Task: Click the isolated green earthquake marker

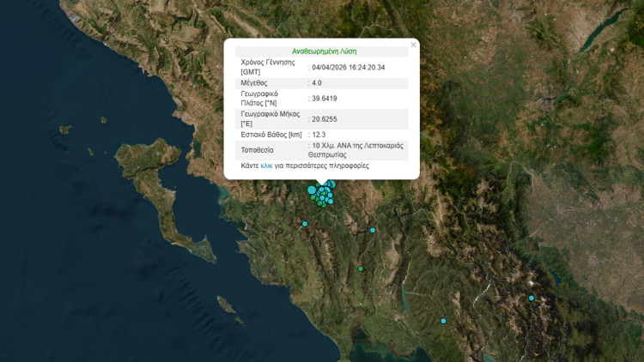Action: [x=361, y=269]
